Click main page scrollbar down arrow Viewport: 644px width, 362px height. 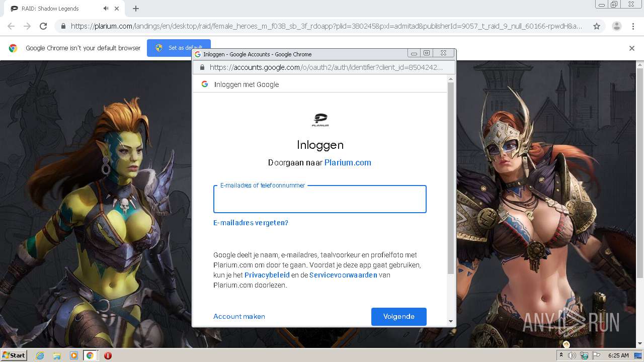[x=640, y=344]
